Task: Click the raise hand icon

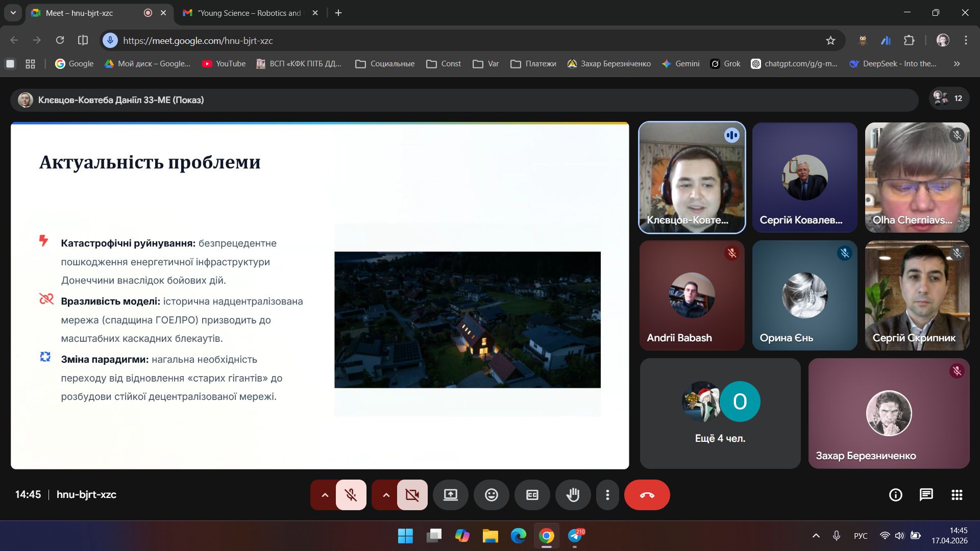Action: coord(573,495)
